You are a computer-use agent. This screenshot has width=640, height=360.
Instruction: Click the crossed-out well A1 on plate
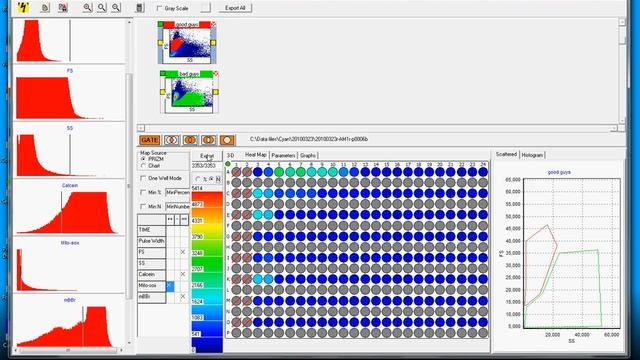(x=236, y=172)
